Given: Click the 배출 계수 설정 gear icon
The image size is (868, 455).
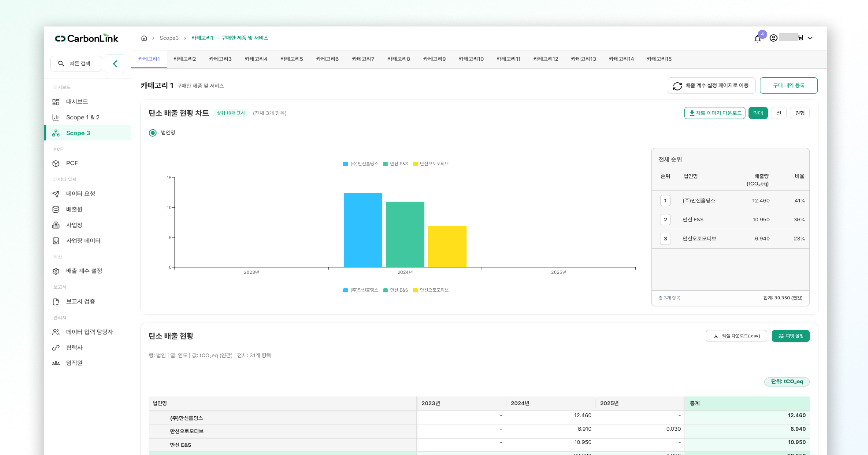Looking at the screenshot, I should (x=56, y=271).
